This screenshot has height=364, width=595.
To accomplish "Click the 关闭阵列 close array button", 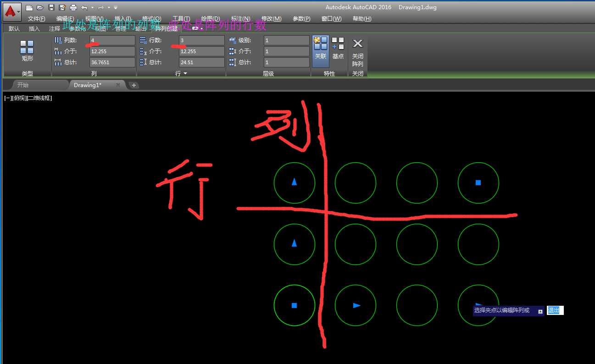I will click(x=357, y=52).
